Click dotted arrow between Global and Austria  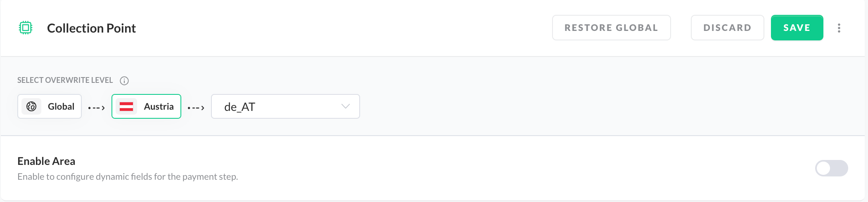[x=97, y=108]
